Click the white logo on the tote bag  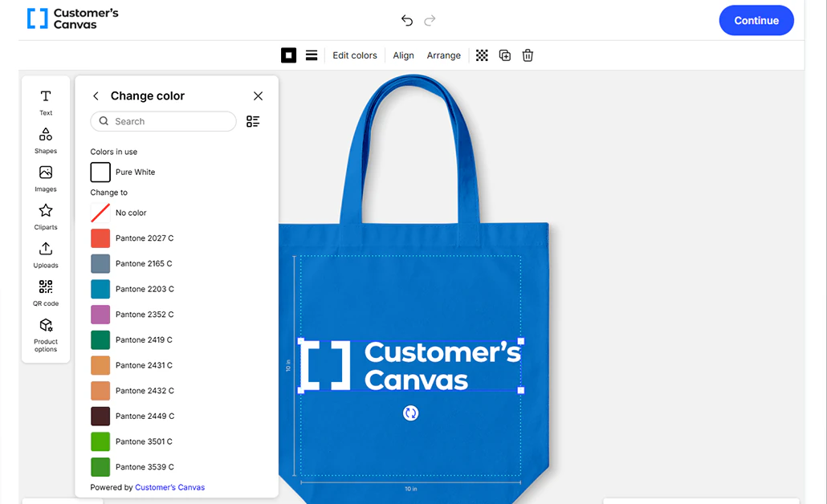click(x=411, y=365)
